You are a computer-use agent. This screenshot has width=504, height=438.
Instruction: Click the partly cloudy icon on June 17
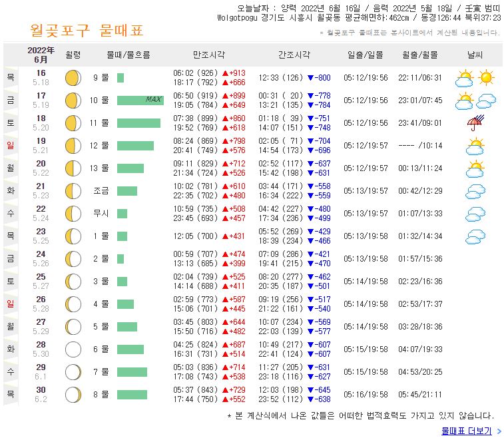click(464, 101)
